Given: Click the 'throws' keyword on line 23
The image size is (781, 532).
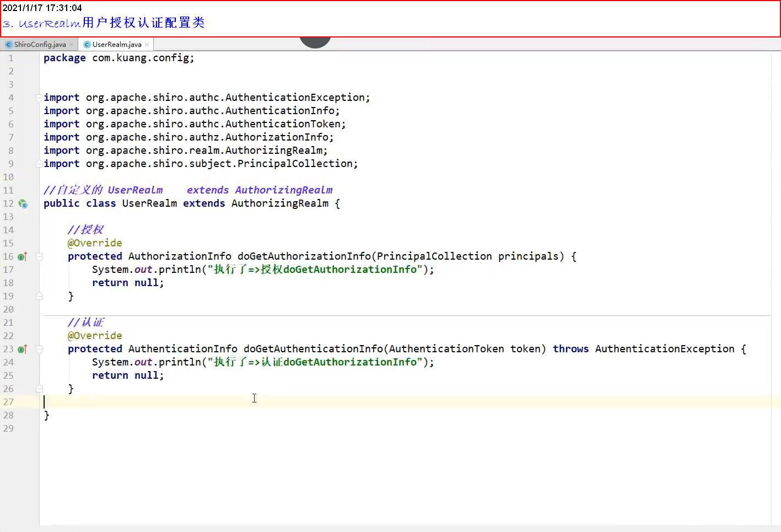Looking at the screenshot, I should (570, 349).
